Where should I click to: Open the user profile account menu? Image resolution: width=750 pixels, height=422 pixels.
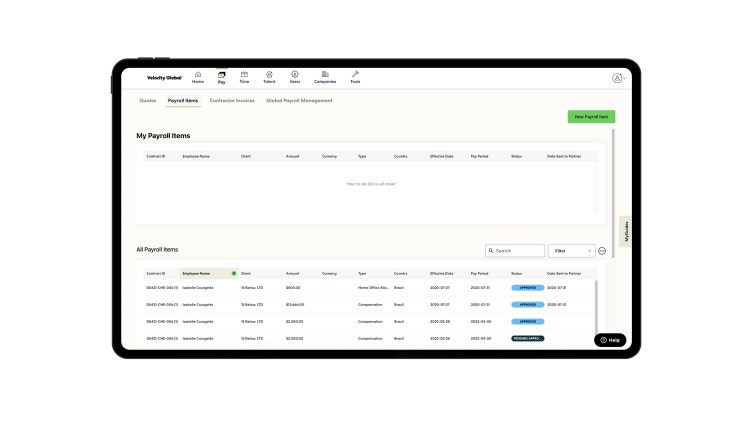coord(618,78)
